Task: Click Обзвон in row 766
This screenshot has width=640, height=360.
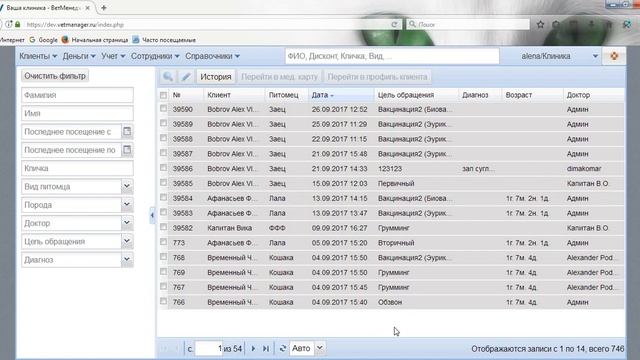Action: click(x=390, y=302)
